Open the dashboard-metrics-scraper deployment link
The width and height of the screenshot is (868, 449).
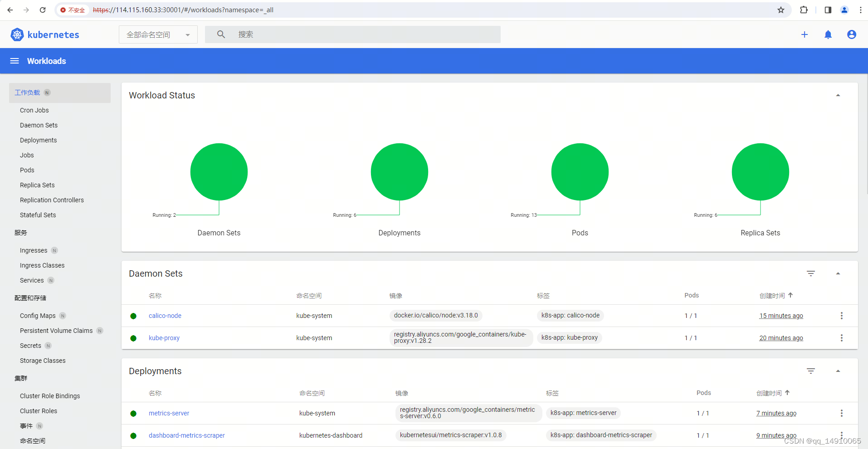coord(187,435)
